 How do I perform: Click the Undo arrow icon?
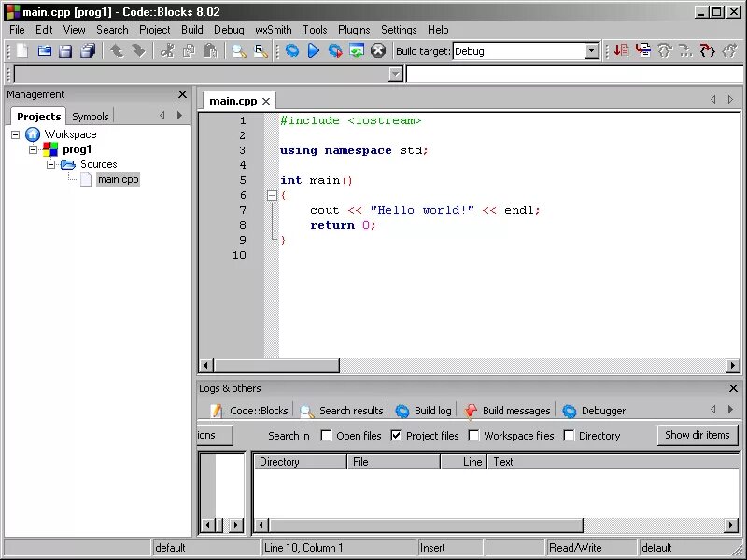117,50
